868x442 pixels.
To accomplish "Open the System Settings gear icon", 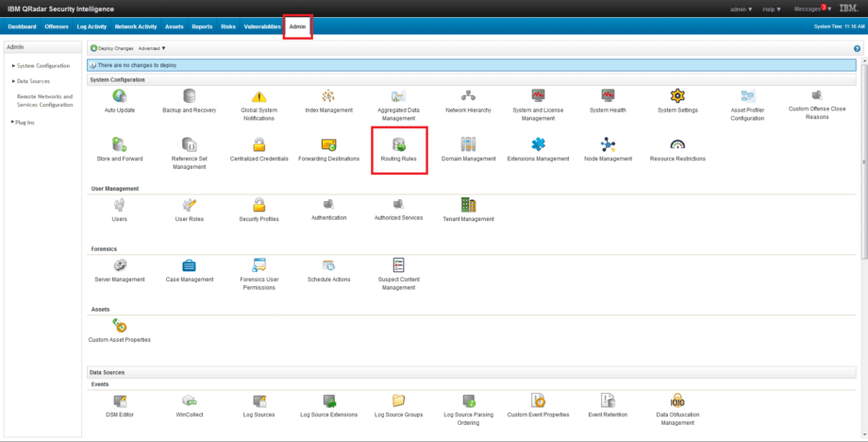I will [677, 95].
